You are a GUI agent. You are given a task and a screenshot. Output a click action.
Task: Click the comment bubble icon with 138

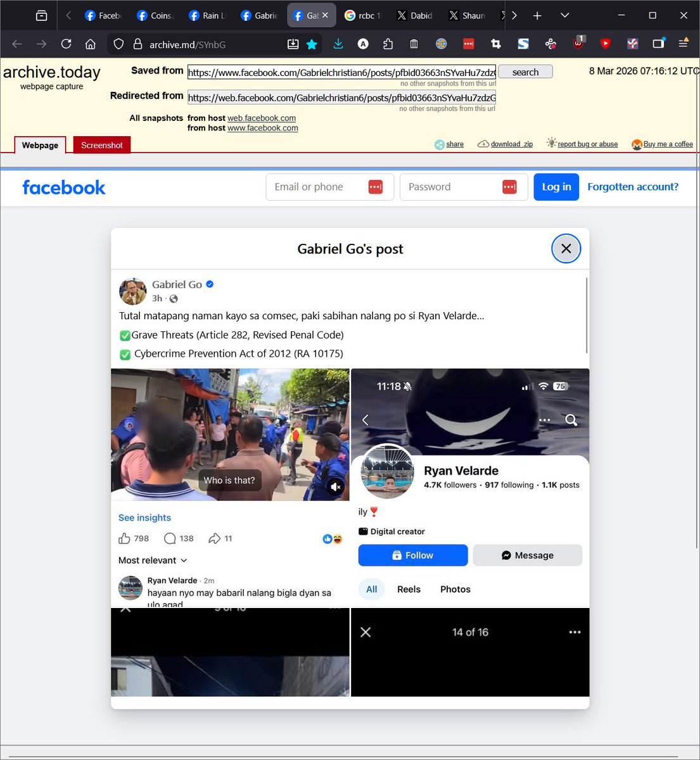tap(170, 538)
